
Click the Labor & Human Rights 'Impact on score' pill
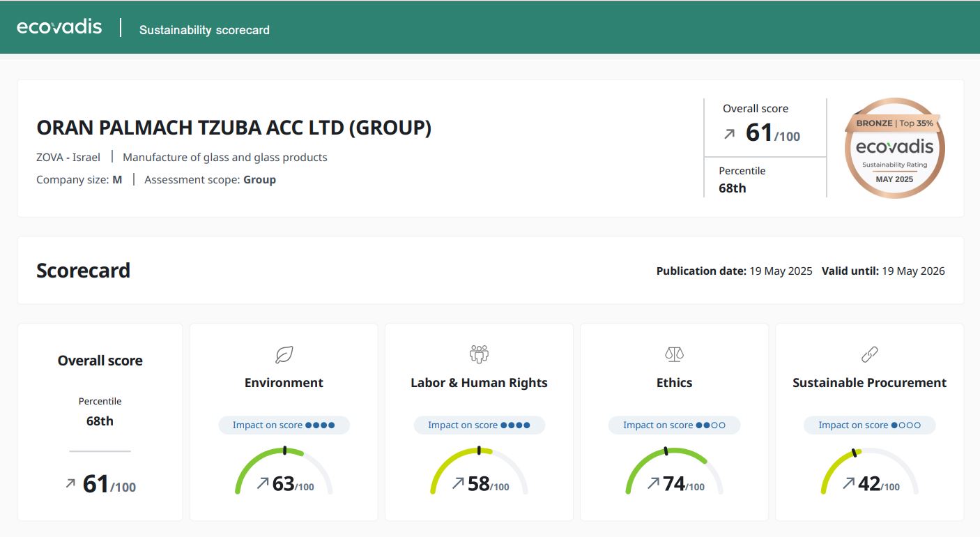[x=479, y=425]
